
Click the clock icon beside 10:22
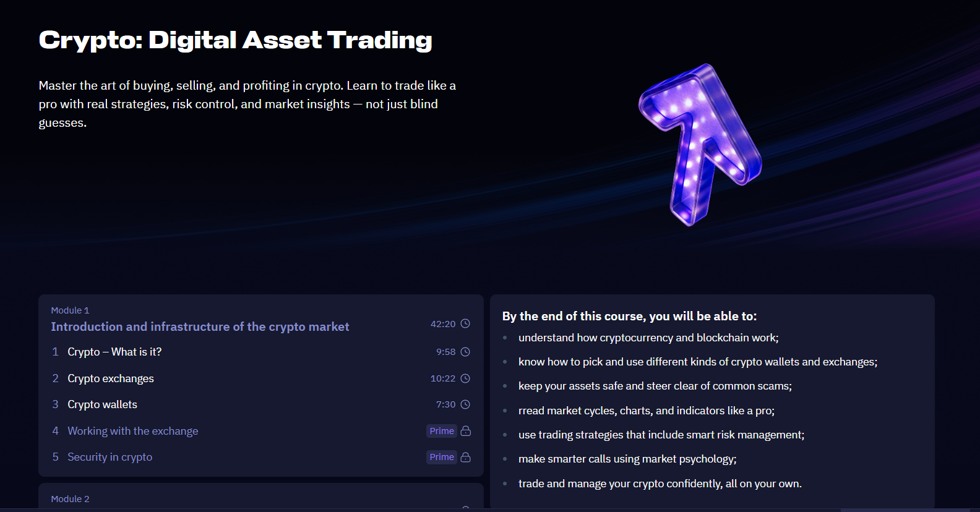(466, 378)
